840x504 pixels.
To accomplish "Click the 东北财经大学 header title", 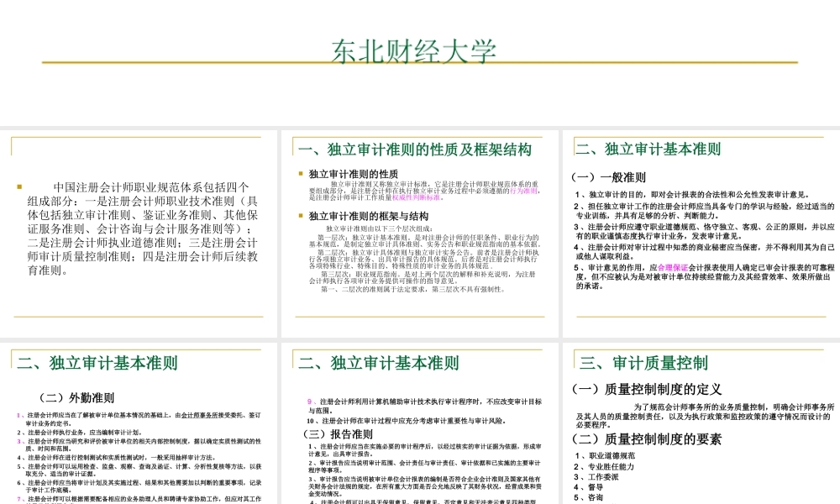I will coord(413,51).
